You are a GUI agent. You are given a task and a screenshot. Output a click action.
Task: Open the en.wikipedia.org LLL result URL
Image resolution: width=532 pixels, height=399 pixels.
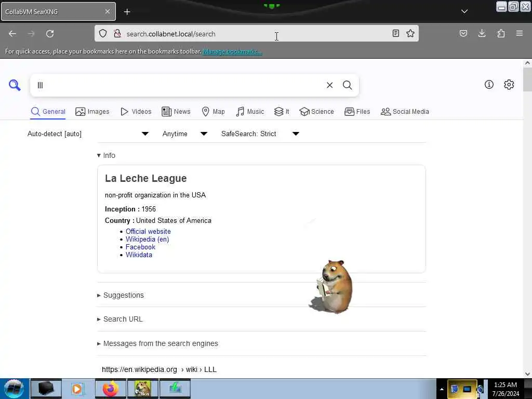[159, 369]
